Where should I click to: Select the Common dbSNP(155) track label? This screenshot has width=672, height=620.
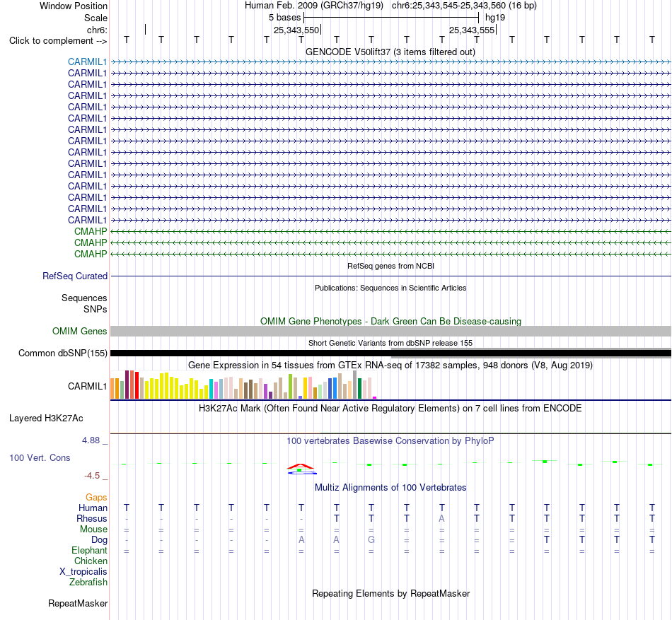(x=62, y=353)
